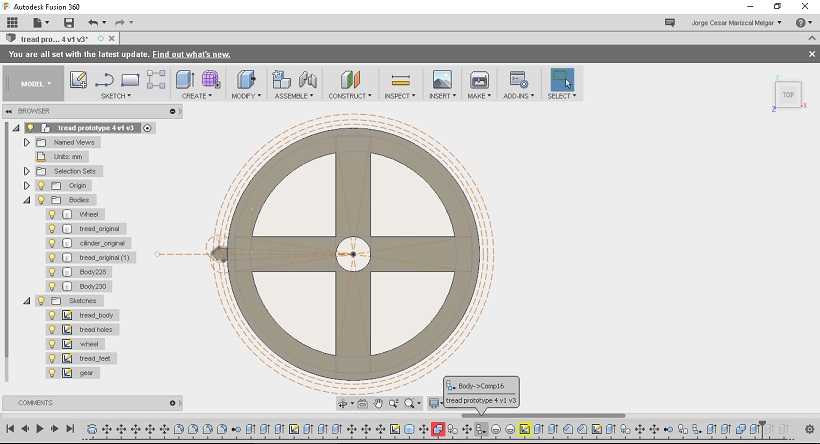Click the red highlighted timeline feature
The image size is (820, 444).
tap(438, 429)
